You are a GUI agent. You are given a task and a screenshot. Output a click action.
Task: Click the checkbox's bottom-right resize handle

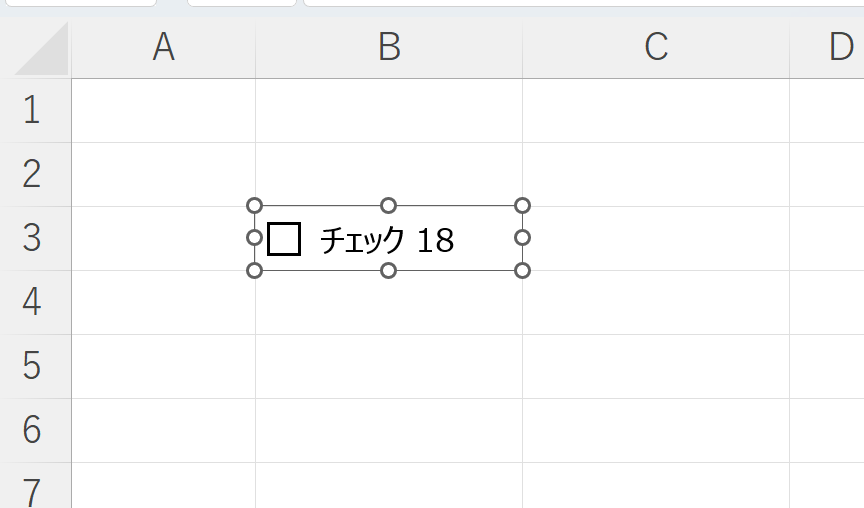(522, 271)
